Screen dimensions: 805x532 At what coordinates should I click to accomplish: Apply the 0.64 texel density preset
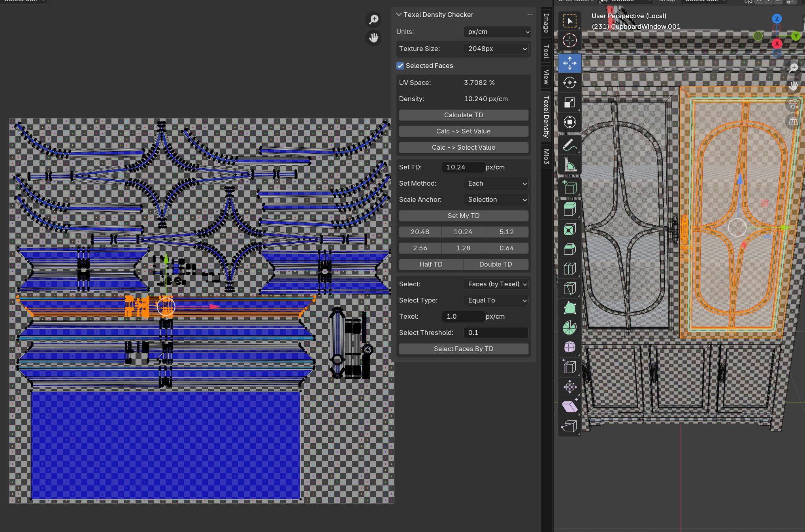507,248
